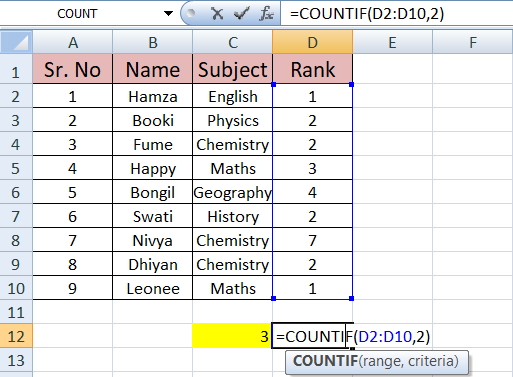Select the cell containing Booki

(153, 120)
